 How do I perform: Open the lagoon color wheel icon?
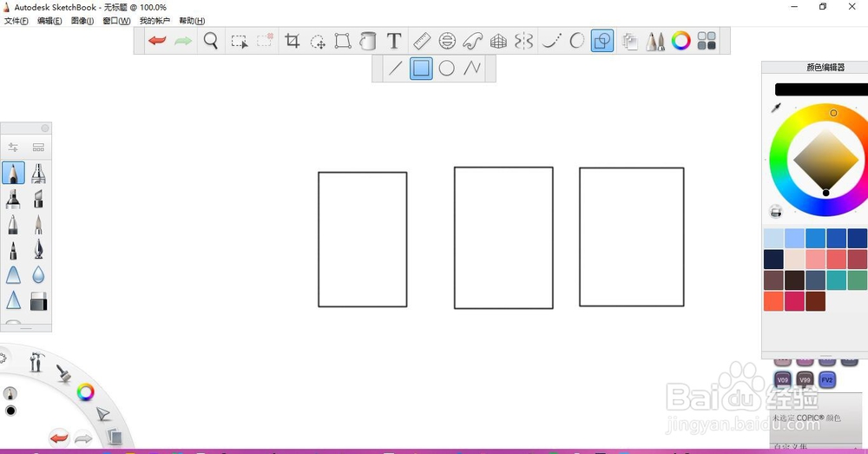click(85, 392)
